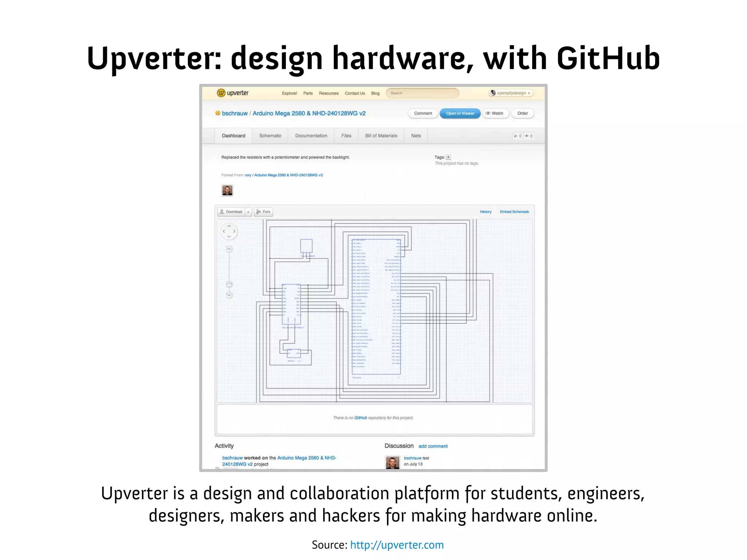Open bschrauw name in Discussion comment

(x=413, y=458)
